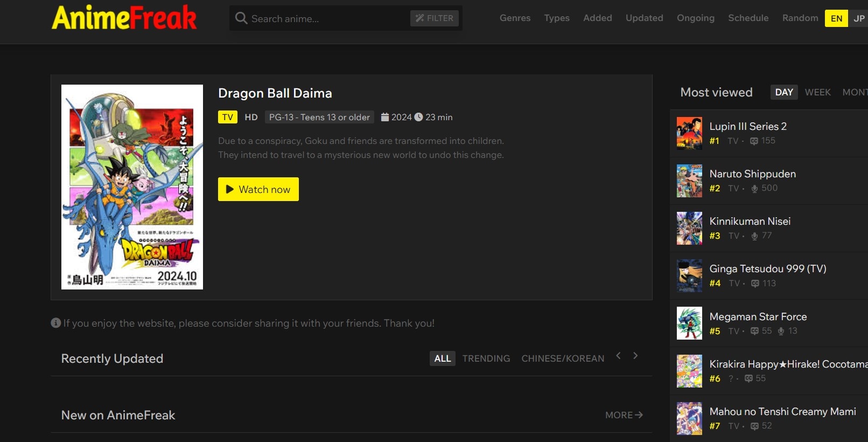Image resolution: width=868 pixels, height=442 pixels.
Task: Open Megaman Star Force
Action: click(x=758, y=316)
